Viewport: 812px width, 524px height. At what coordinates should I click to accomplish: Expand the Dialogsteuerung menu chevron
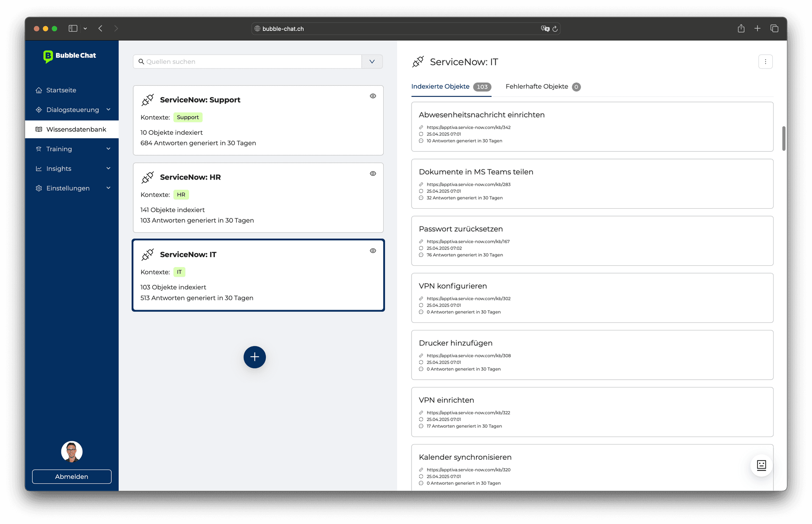[x=108, y=109]
